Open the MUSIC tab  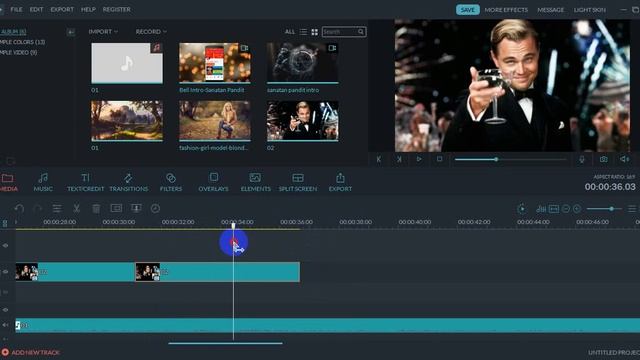click(x=43, y=182)
